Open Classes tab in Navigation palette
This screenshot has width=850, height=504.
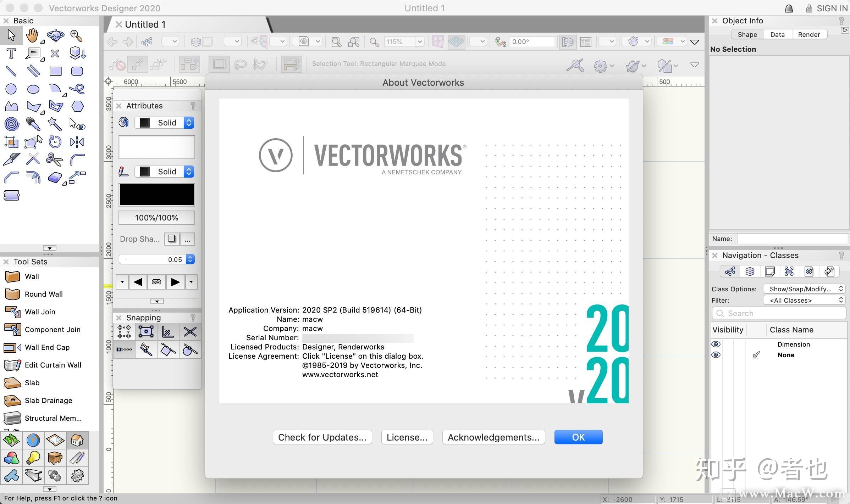[730, 271]
